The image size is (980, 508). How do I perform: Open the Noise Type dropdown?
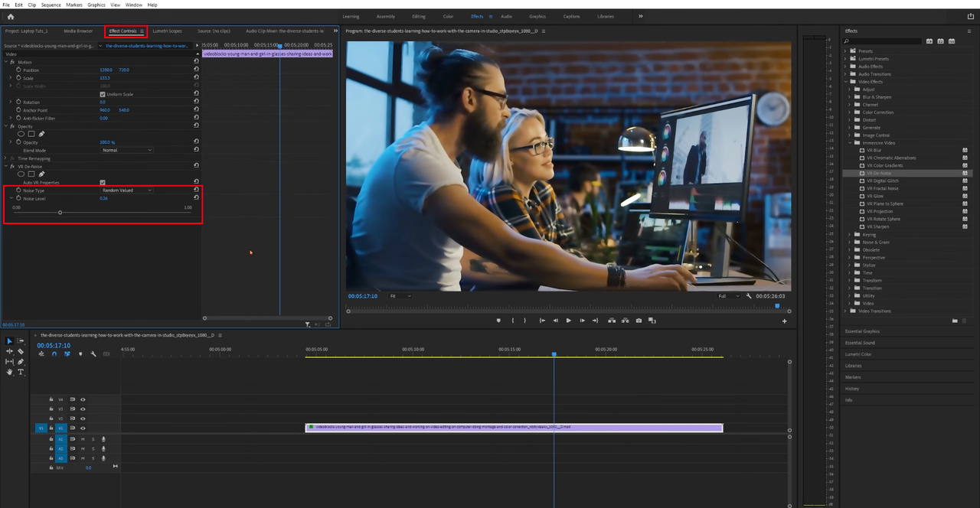pyautogui.click(x=126, y=190)
